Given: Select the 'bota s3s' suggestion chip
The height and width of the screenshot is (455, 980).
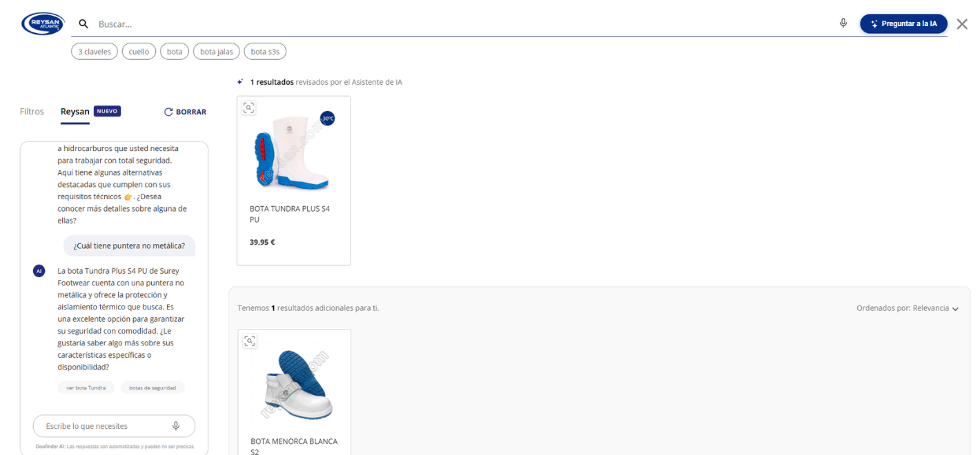Looking at the screenshot, I should pos(265,52).
